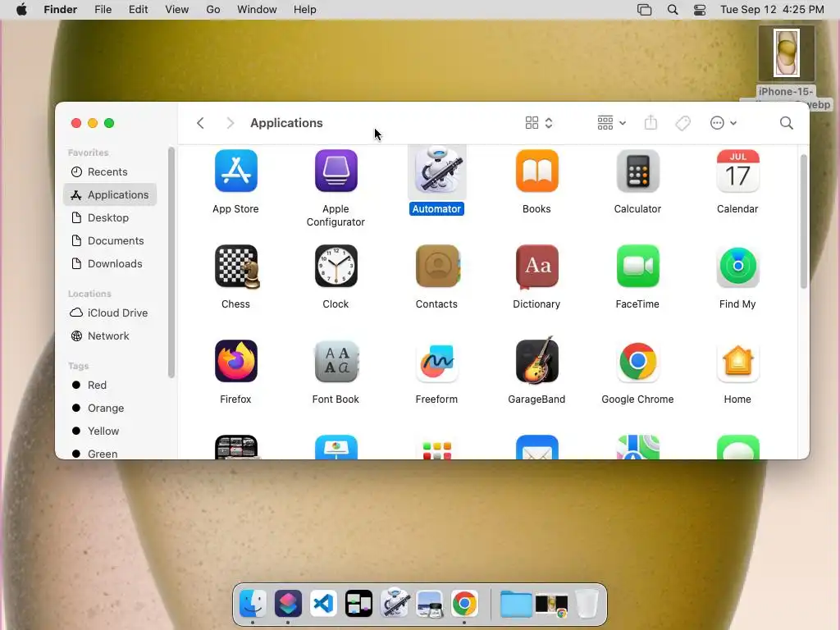The width and height of the screenshot is (840, 630).
Task: Filter by the Orange tag
Action: click(110, 409)
